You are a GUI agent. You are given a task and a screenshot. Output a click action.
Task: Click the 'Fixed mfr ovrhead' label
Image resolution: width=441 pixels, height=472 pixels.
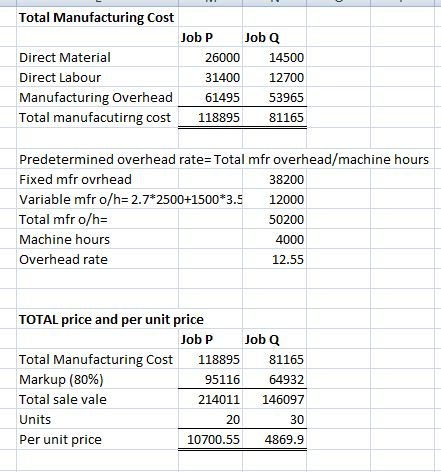(x=75, y=179)
